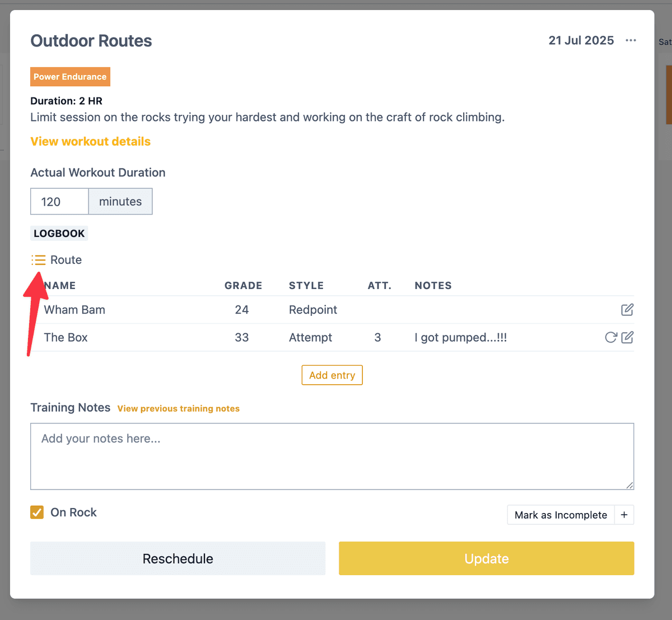Click the Actual Workout Duration field
The height and width of the screenshot is (620, 672).
coord(59,202)
